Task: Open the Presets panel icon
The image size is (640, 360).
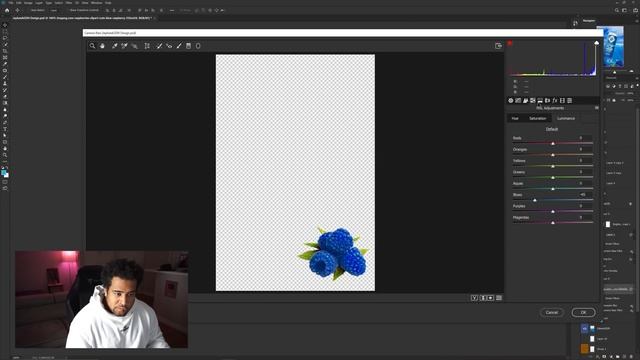Action: 569,100
